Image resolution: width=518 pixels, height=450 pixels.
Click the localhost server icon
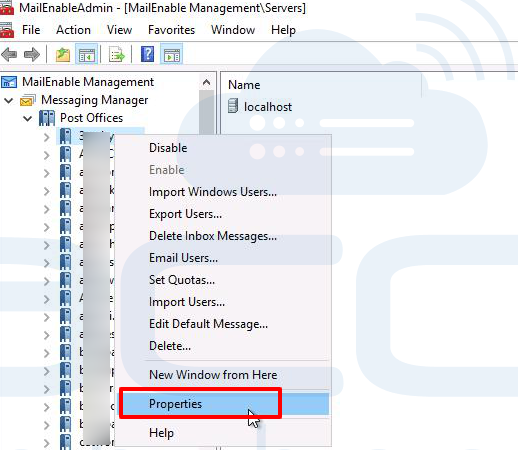click(x=233, y=106)
